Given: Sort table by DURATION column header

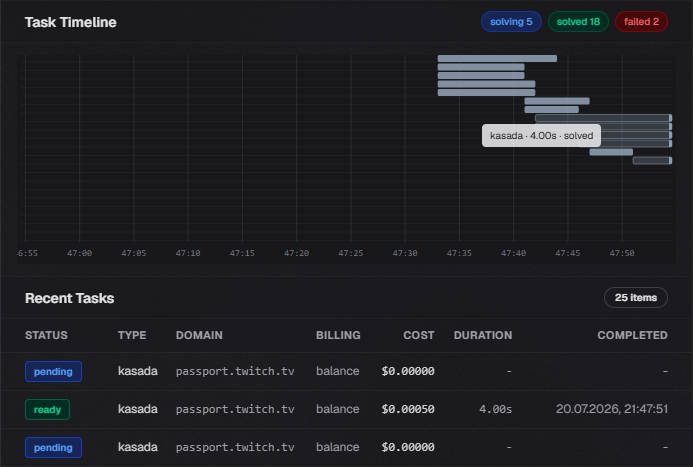Looking at the screenshot, I should point(483,335).
